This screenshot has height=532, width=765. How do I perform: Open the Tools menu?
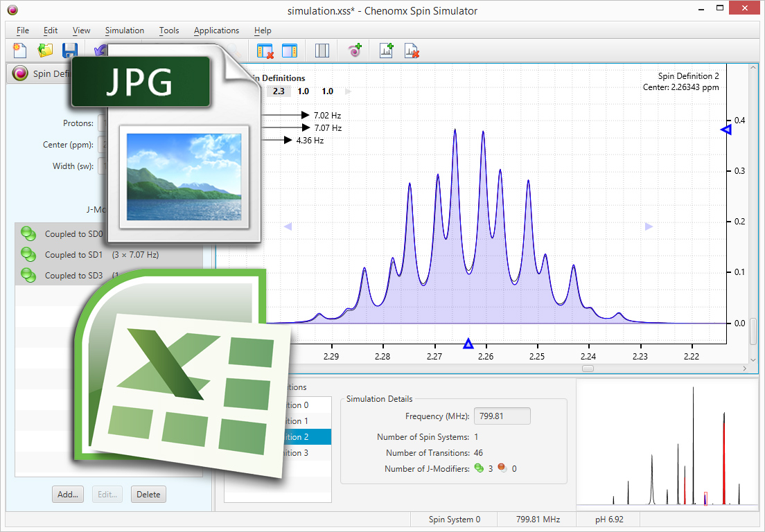pyautogui.click(x=169, y=30)
